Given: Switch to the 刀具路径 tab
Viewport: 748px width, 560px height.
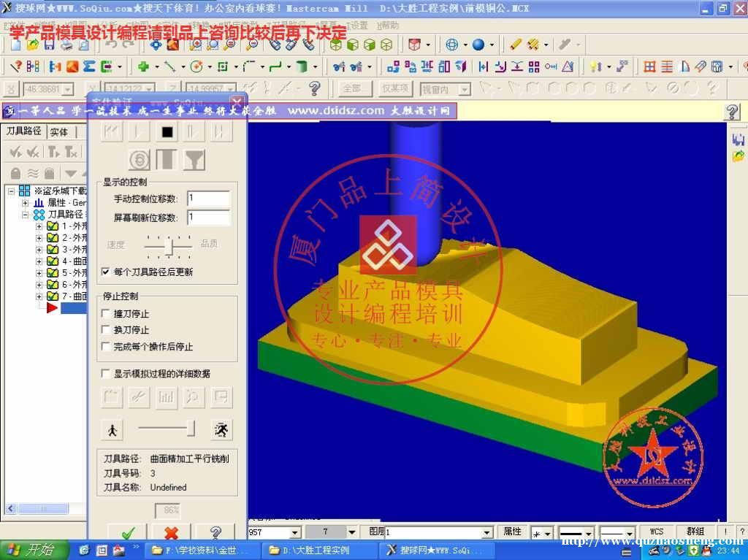Looking at the screenshot, I should [24, 131].
